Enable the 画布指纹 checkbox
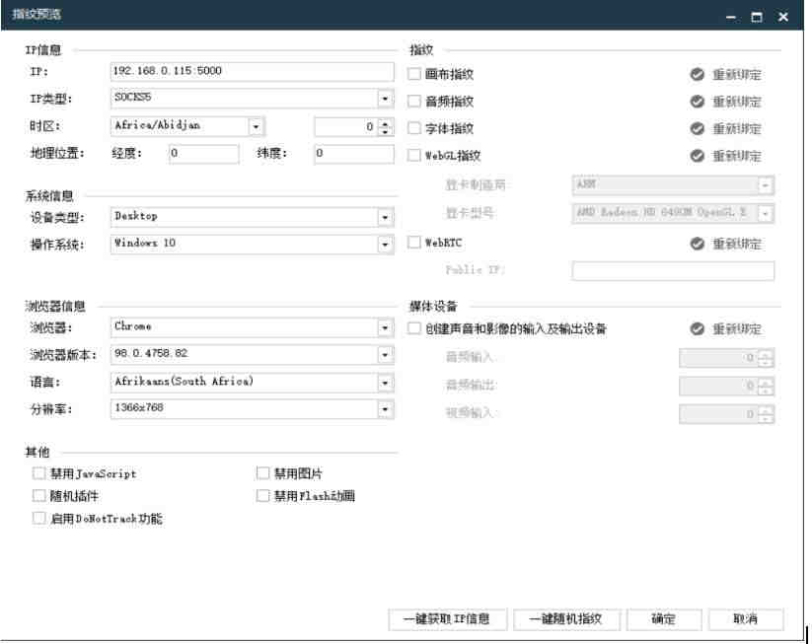Screen dimensions: 812x644 tap(413, 74)
